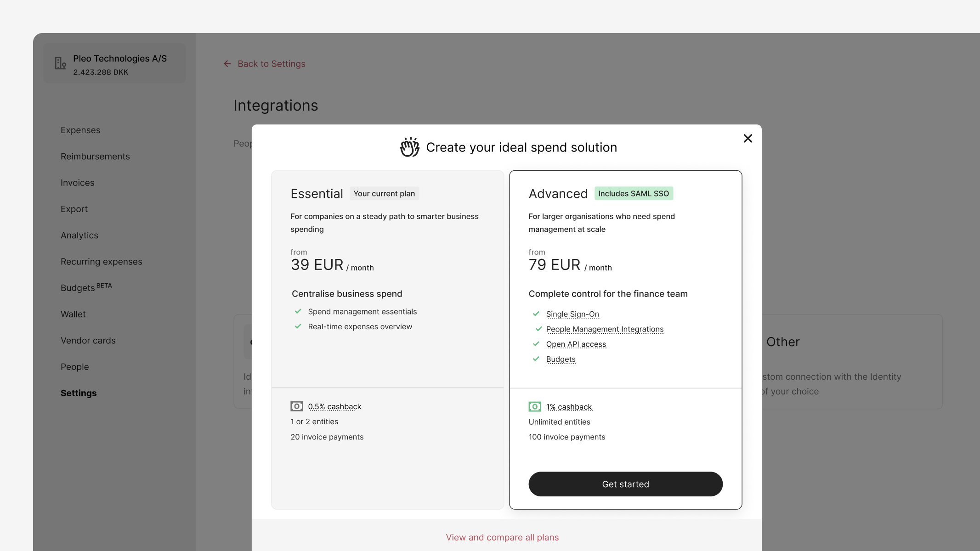Click the Essential plan cashback money icon
The width and height of the screenshot is (980, 551).
click(x=297, y=406)
